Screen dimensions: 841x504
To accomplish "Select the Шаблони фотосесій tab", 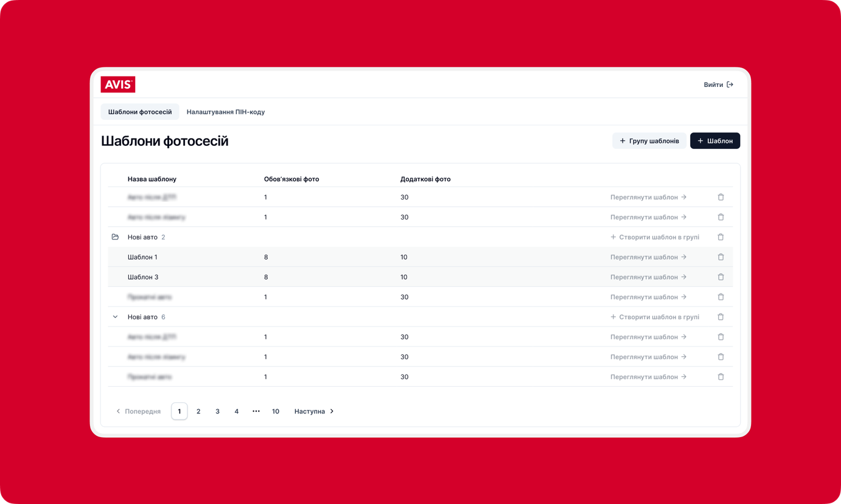I will click(140, 112).
